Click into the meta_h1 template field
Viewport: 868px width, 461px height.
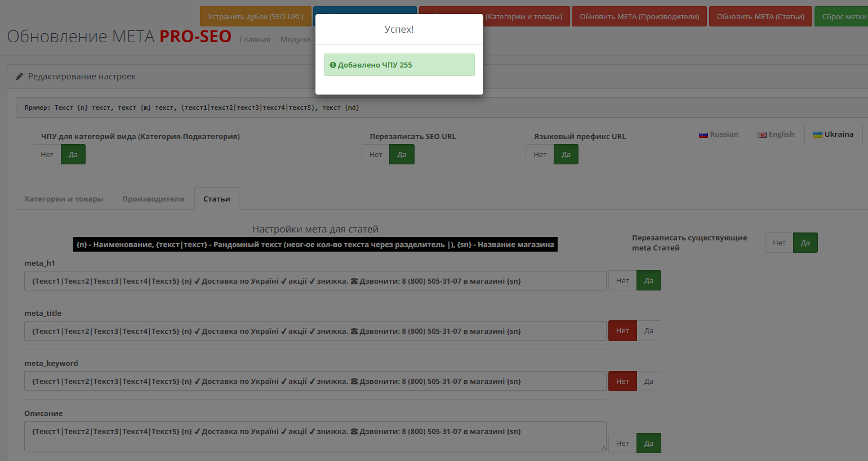[x=315, y=281]
